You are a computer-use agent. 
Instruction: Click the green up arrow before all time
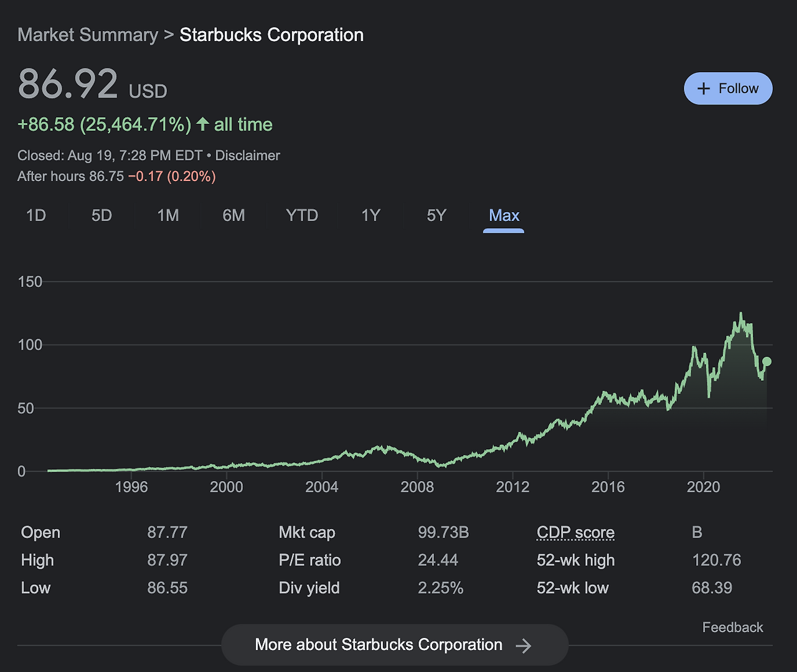[202, 124]
